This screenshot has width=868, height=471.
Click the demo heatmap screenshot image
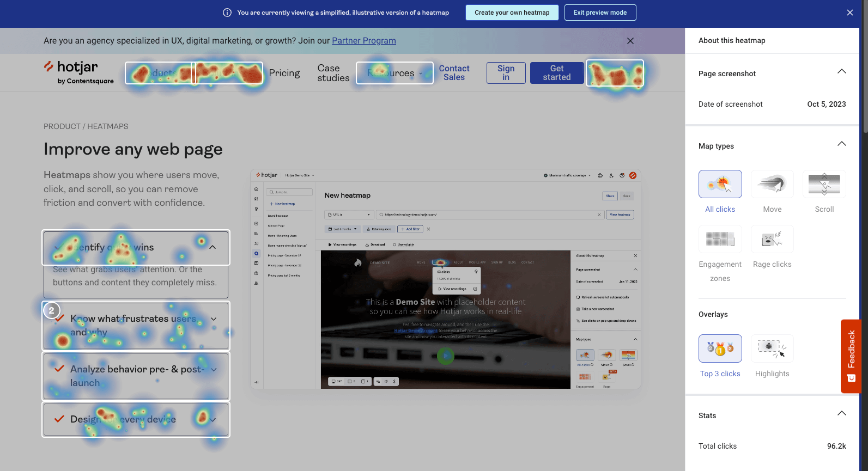(x=446, y=279)
